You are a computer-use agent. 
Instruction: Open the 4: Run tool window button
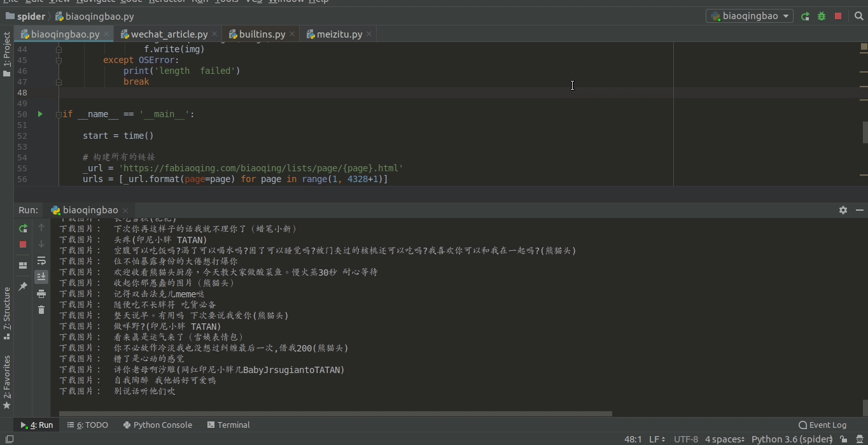pyautogui.click(x=36, y=425)
